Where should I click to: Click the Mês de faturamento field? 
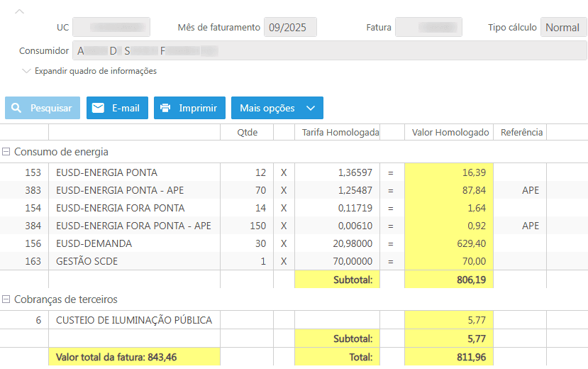290,28
